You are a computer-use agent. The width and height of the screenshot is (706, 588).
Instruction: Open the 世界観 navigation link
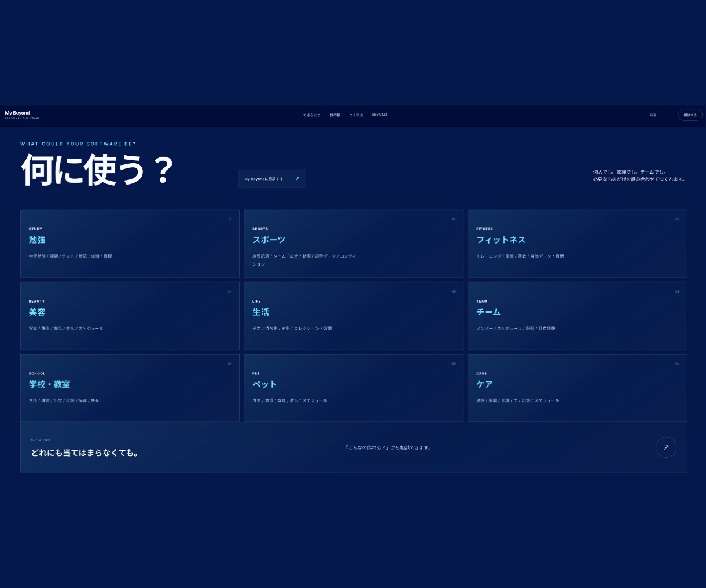tap(335, 115)
